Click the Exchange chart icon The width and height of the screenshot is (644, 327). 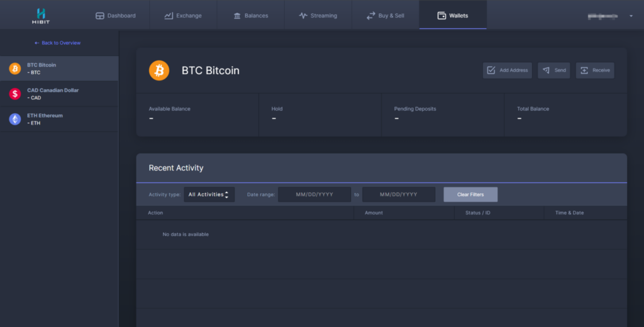[169, 16]
